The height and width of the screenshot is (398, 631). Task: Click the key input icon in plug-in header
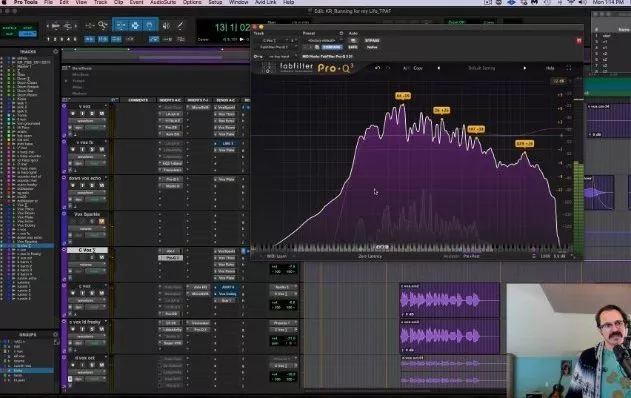(258, 57)
